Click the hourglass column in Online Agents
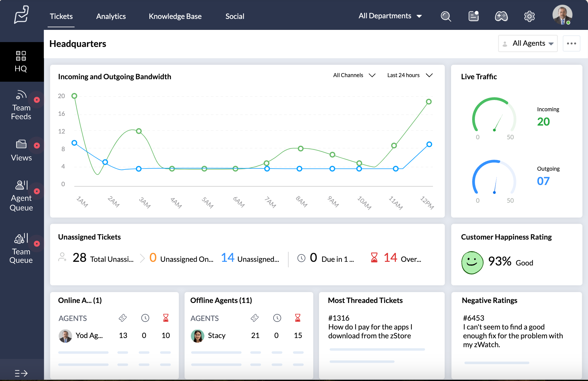 (x=166, y=318)
